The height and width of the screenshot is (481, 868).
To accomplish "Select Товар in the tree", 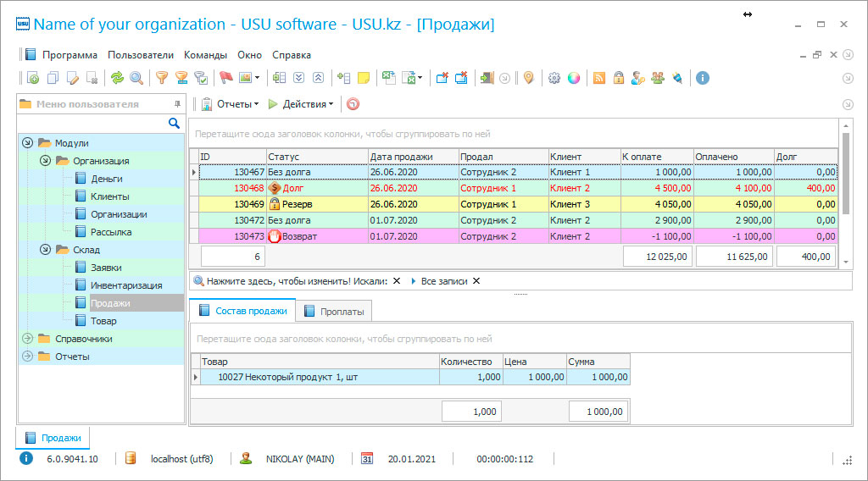I will pos(103,321).
